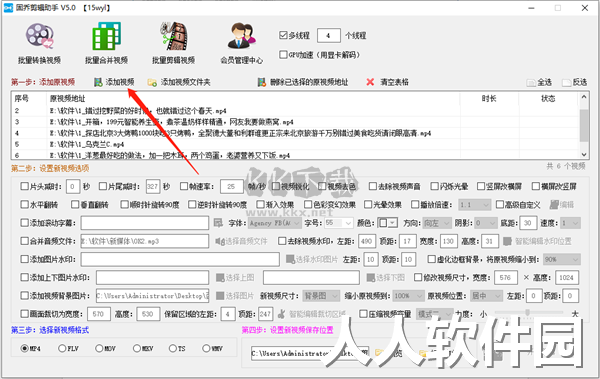Click the 添加视频文件夹 folder icon

tap(152, 82)
